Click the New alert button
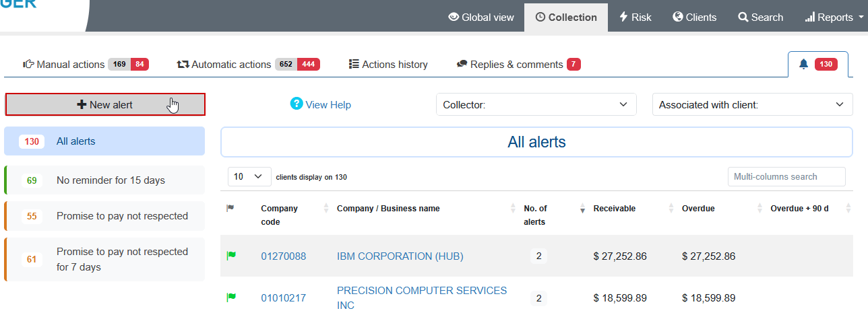This screenshot has width=868, height=319. tap(105, 104)
